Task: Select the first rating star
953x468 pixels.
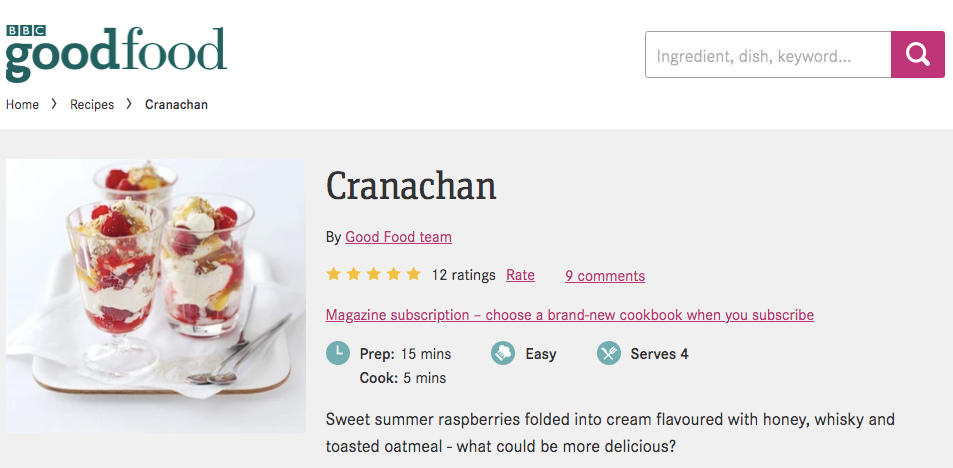Action: point(334,274)
